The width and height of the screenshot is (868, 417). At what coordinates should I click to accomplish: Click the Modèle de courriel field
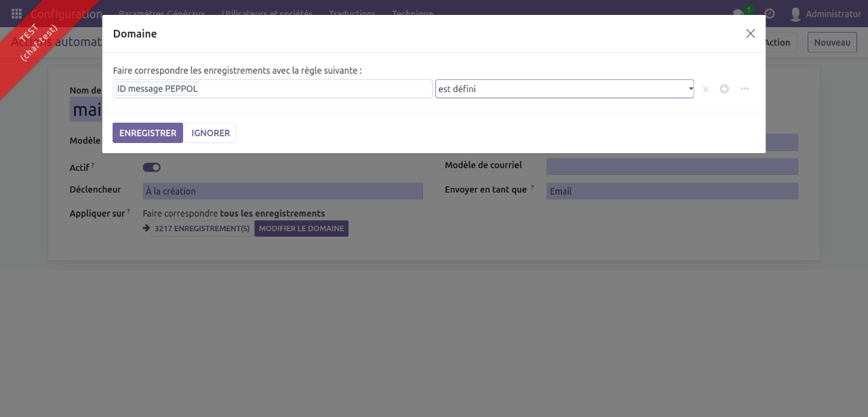click(672, 167)
